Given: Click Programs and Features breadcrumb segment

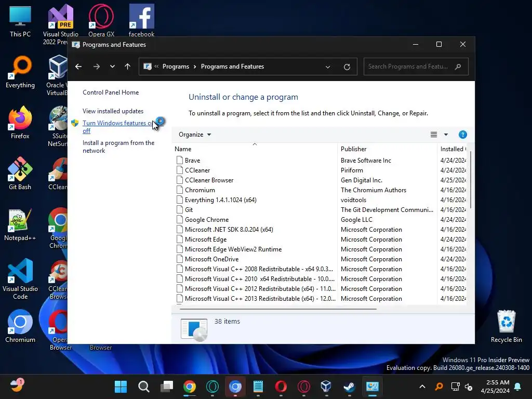Looking at the screenshot, I should 232,66.
